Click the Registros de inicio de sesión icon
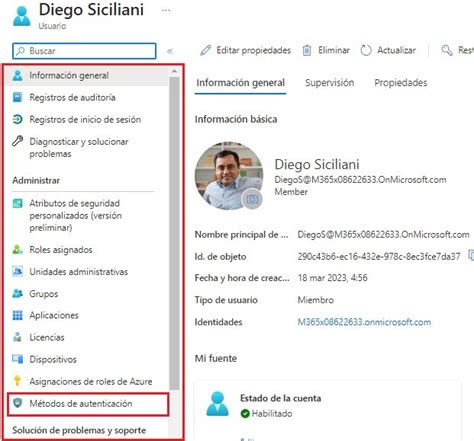 tap(17, 119)
